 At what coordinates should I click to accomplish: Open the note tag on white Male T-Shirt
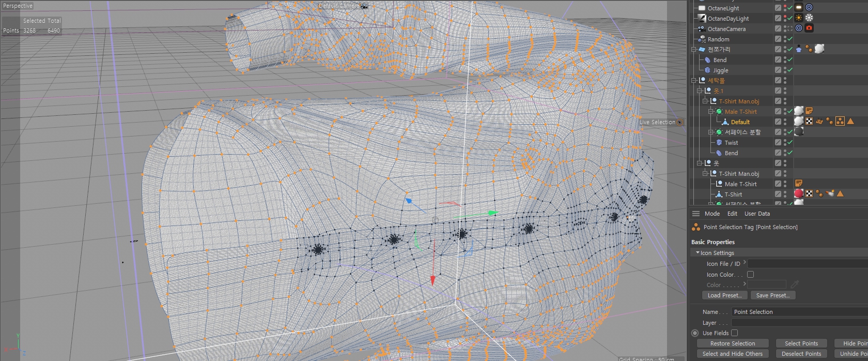click(x=799, y=184)
